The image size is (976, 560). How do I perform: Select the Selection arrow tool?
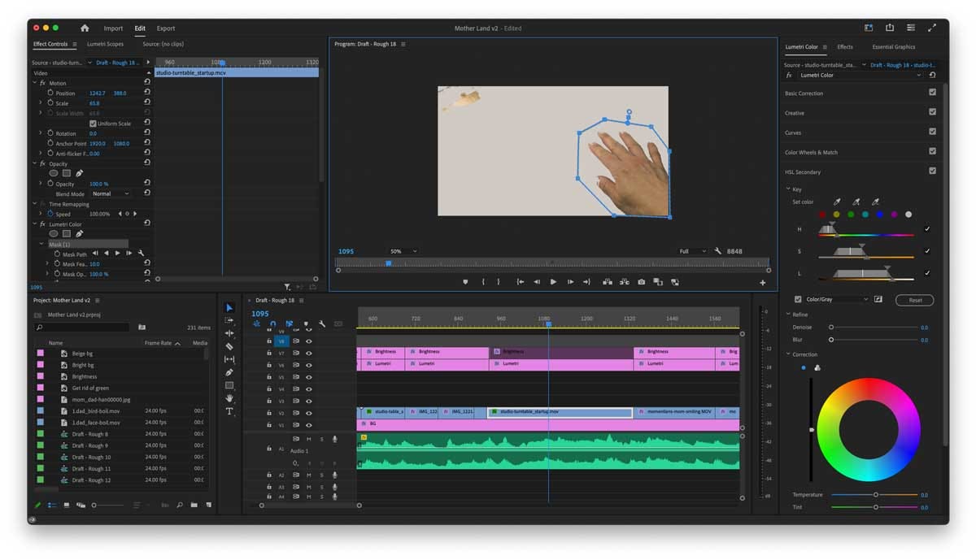229,308
